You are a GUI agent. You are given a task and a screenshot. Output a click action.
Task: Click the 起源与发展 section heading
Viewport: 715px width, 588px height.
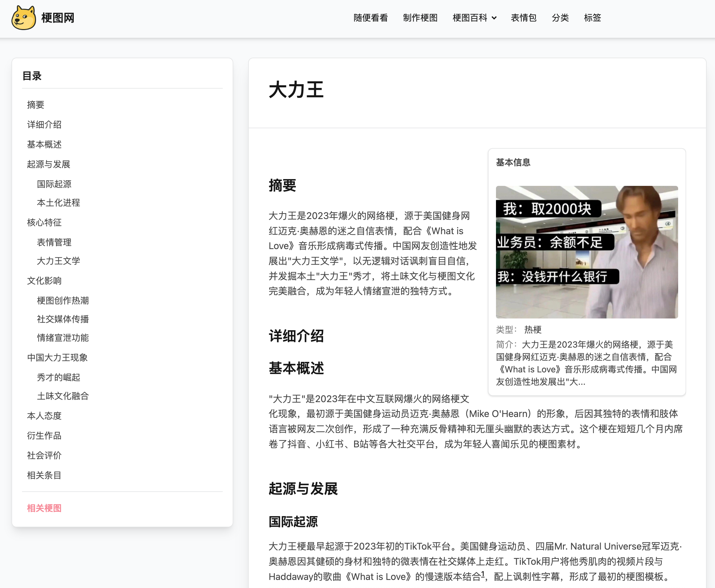303,489
